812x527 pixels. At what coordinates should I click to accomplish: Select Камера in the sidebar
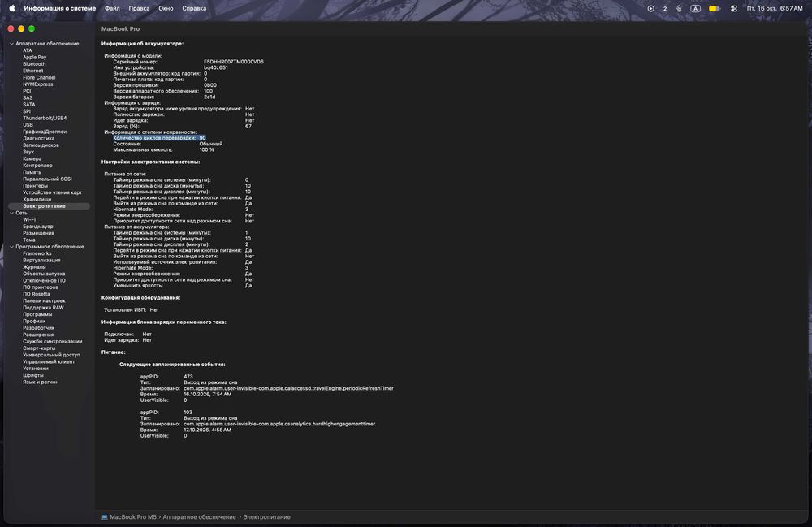click(x=32, y=159)
